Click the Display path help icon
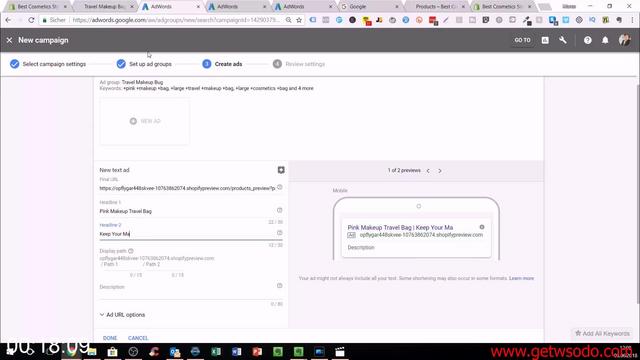Image resolution: width=640 pixels, height=360 pixels. click(x=131, y=251)
